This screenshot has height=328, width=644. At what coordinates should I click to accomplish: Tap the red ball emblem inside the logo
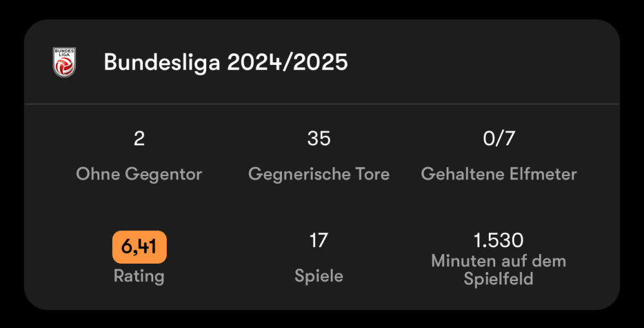64,68
